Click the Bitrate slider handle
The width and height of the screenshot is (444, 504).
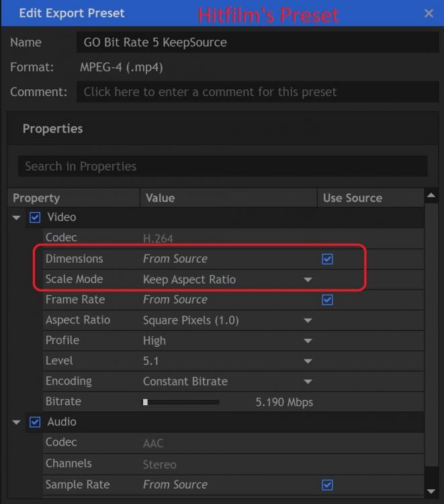click(x=145, y=402)
